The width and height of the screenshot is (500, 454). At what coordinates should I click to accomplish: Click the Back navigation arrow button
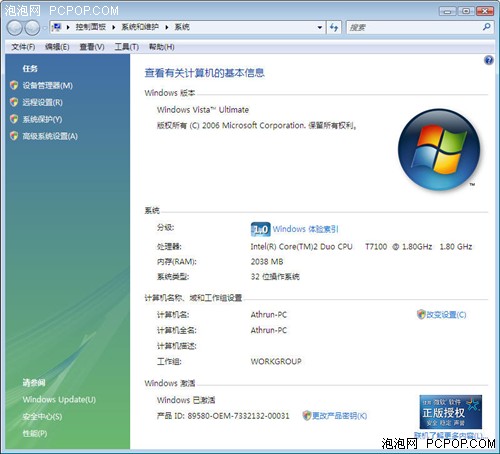(14, 28)
